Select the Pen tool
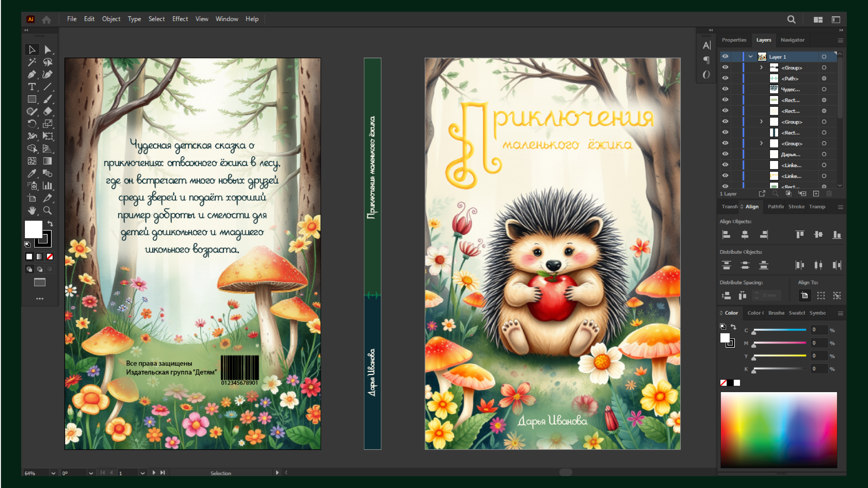 tap(32, 75)
